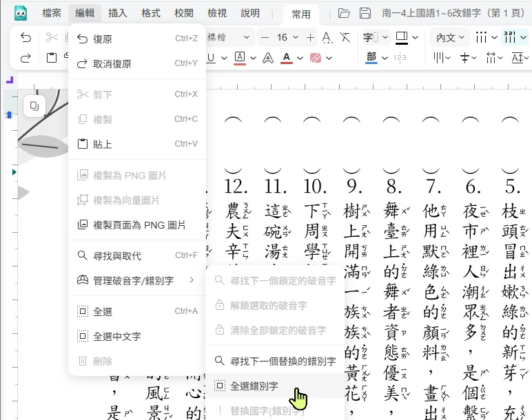Select 複製頁面為 PNG 圖片 menu entry
532x420 pixels.
click(137, 224)
